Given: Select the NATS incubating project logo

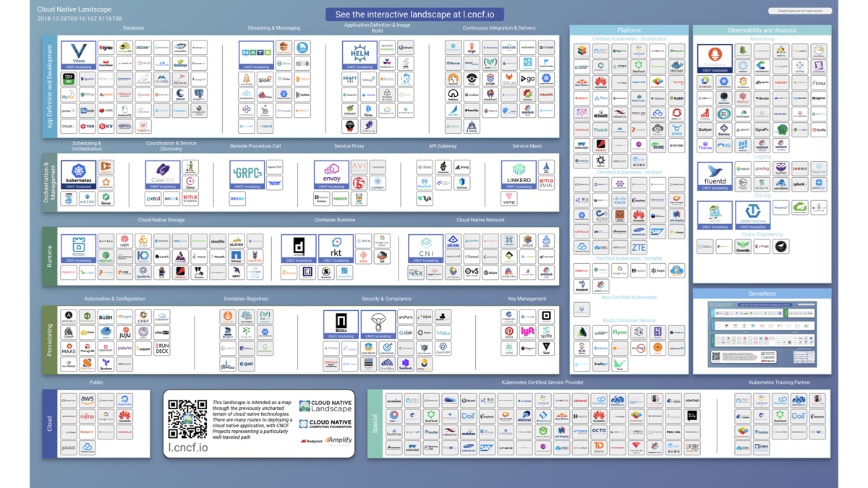Looking at the screenshot, I should (256, 55).
